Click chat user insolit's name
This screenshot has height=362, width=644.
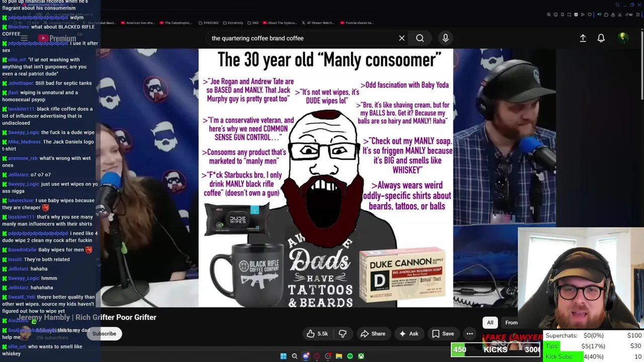[15, 259]
